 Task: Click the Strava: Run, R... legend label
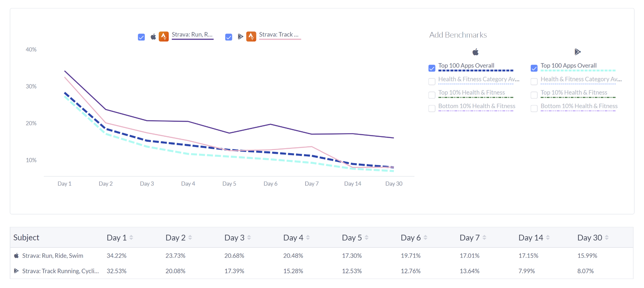pos(192,34)
